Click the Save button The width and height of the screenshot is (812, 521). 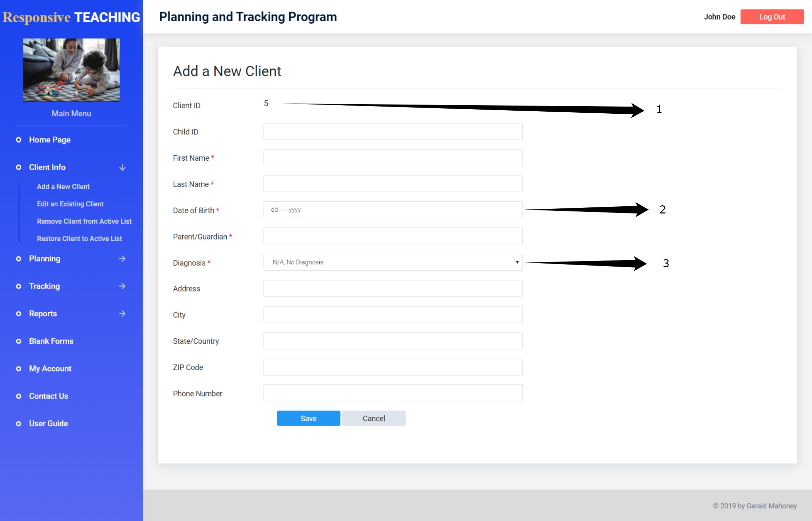[308, 418]
